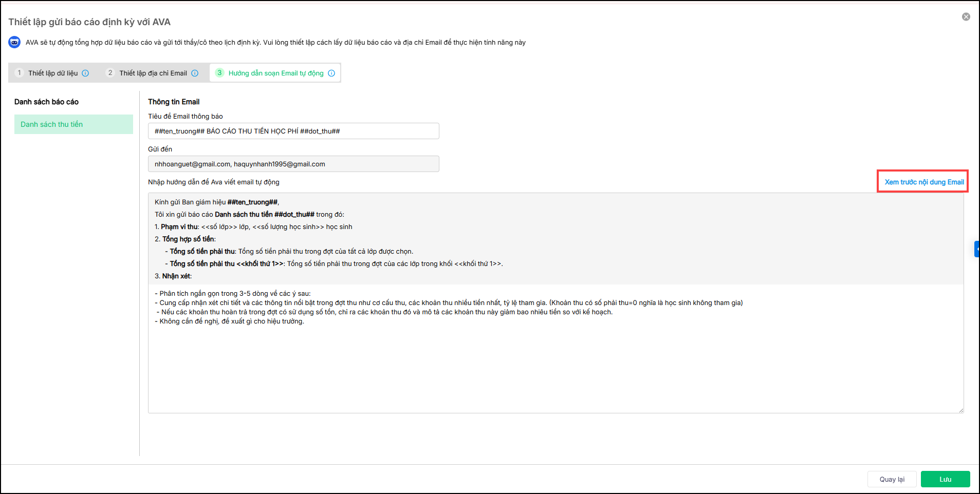Viewport: 980px width, 494px height.
Task: Click inside the Ava guidance text area
Action: pos(555,359)
